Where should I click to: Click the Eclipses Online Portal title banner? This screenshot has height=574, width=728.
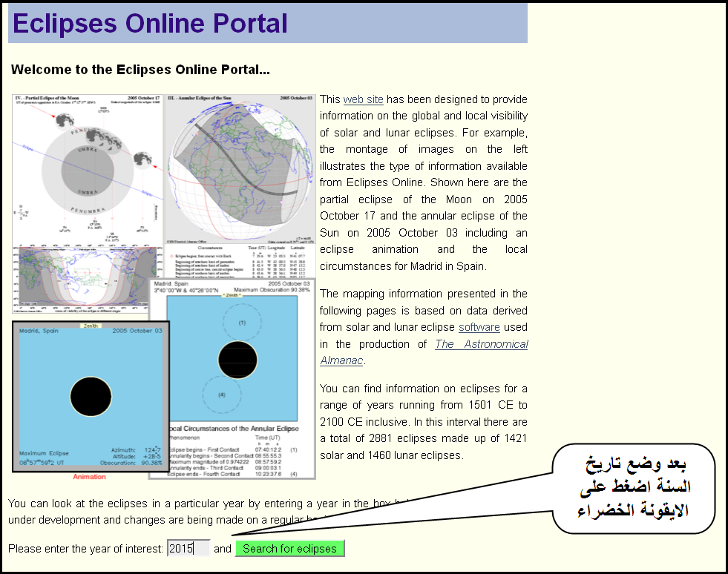[268, 23]
